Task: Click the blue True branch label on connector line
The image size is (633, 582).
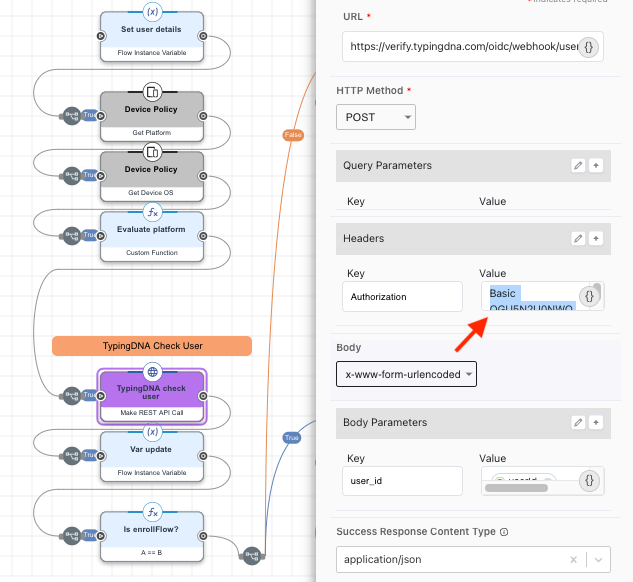Action: pyautogui.click(x=292, y=438)
